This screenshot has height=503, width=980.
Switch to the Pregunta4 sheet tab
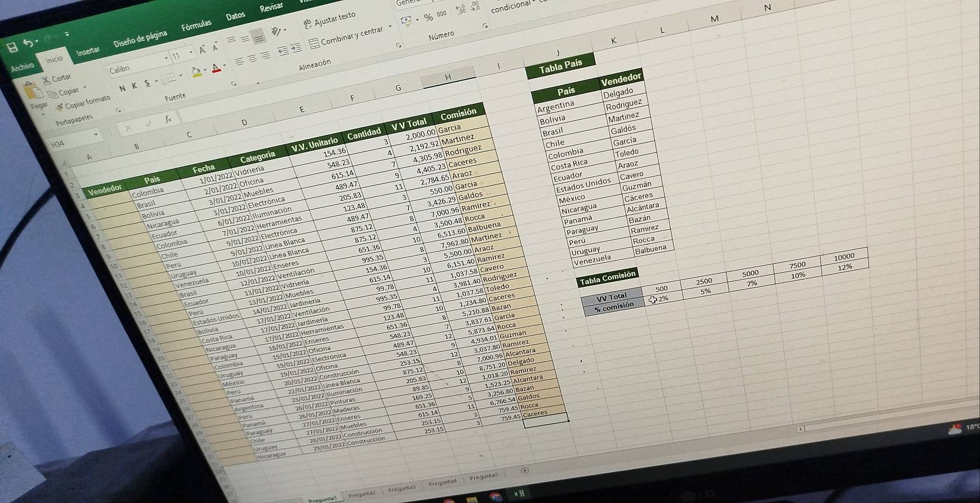442,482
